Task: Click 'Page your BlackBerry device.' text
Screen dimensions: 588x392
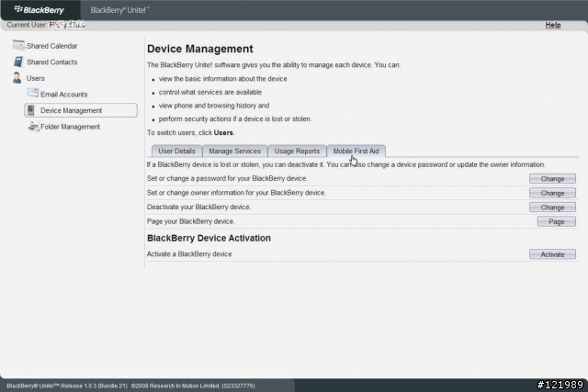Action: tap(190, 221)
